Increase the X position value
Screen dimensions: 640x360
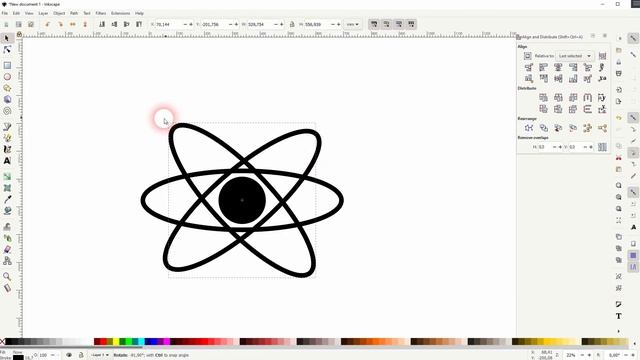click(x=191, y=24)
